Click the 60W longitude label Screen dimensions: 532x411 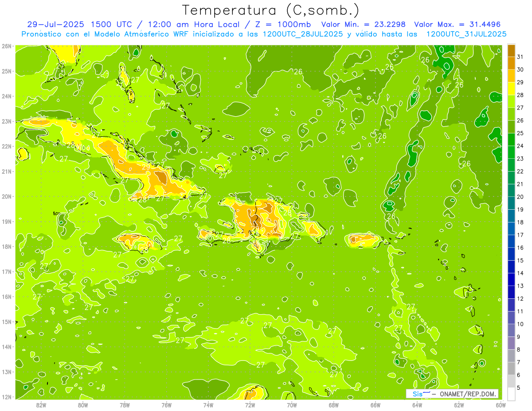[501, 405]
